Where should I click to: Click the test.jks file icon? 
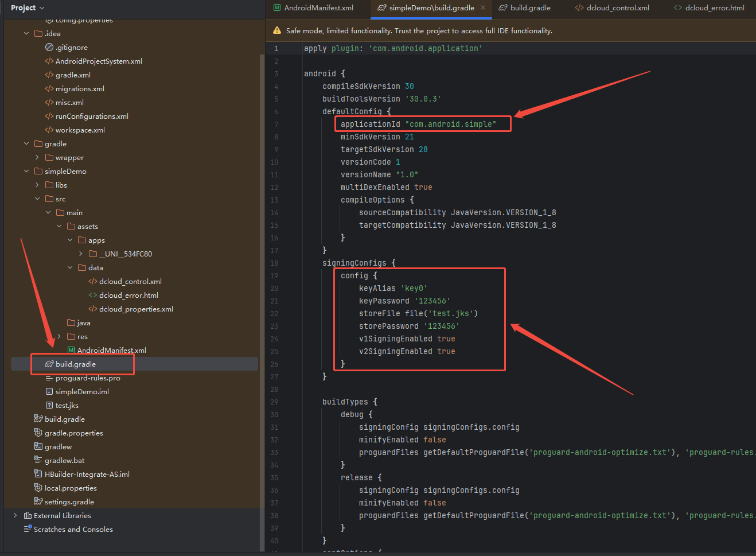tap(49, 406)
